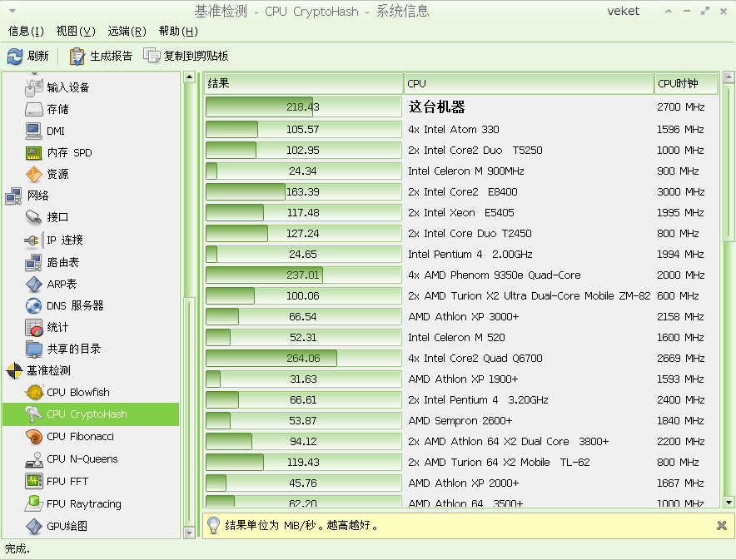The height and width of the screenshot is (560, 736).
Task: Open the 统计 chart icon
Action: point(34,327)
